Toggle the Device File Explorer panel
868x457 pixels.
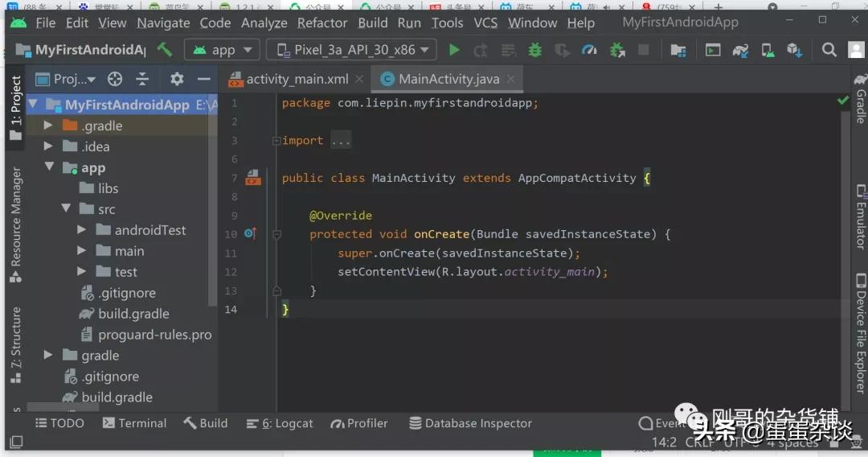tap(860, 334)
